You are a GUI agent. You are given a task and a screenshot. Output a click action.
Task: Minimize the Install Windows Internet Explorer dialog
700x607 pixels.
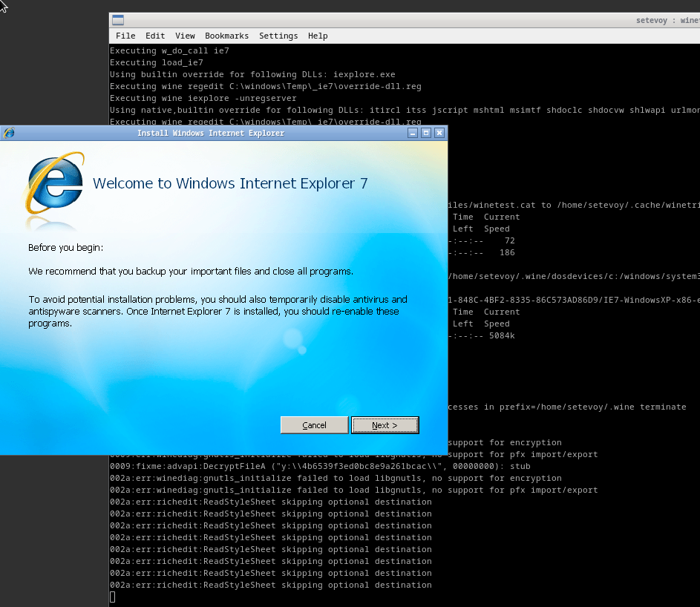tap(413, 133)
